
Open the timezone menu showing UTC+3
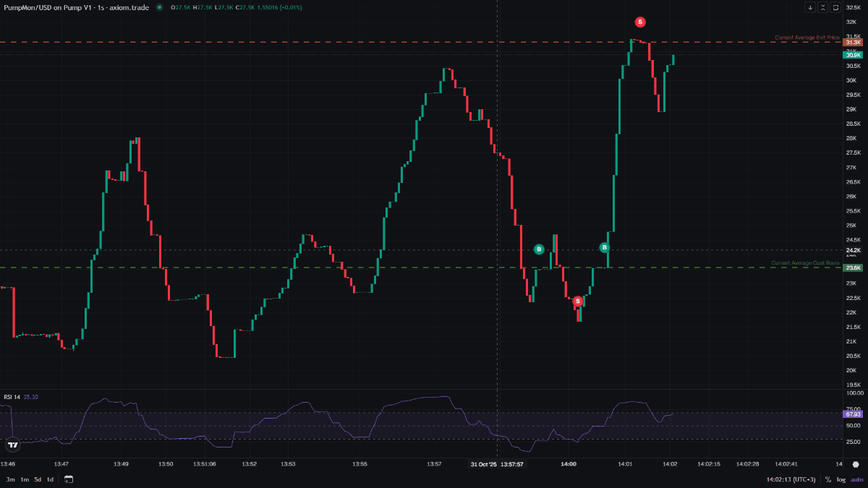coord(792,479)
